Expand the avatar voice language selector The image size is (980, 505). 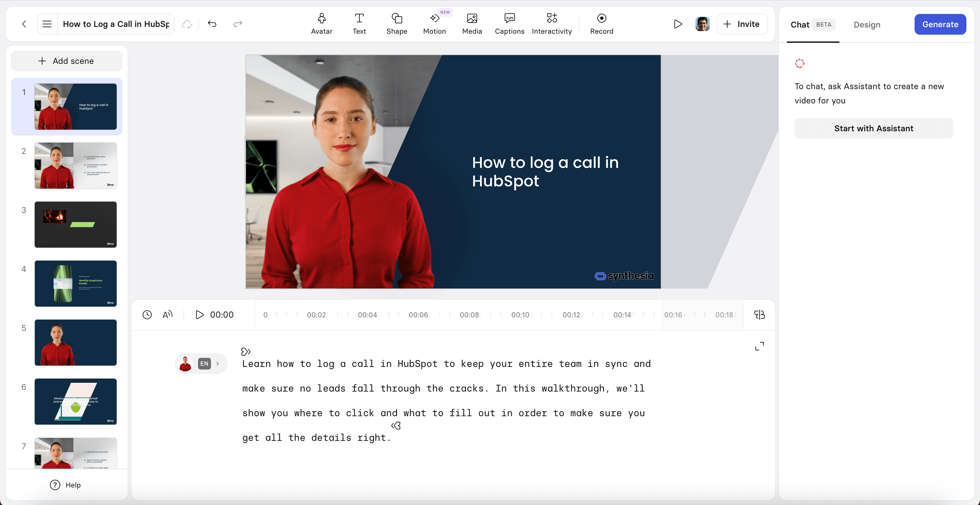pyautogui.click(x=201, y=363)
